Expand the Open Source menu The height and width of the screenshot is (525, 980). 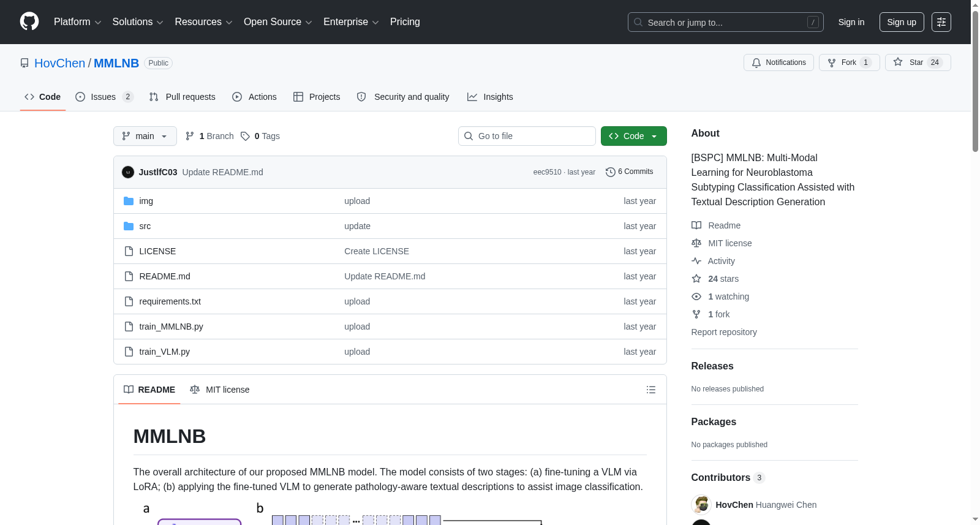278,22
